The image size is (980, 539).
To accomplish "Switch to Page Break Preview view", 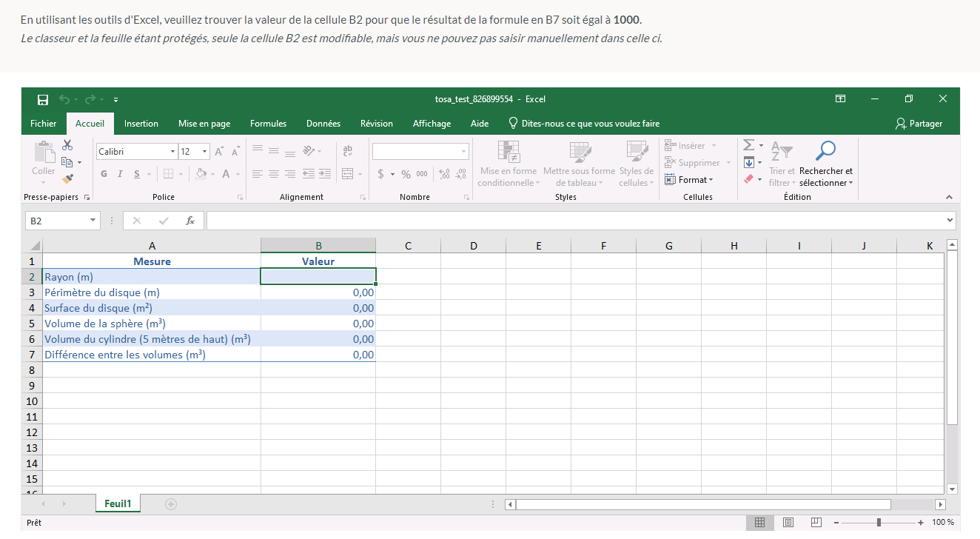I will tap(815, 522).
